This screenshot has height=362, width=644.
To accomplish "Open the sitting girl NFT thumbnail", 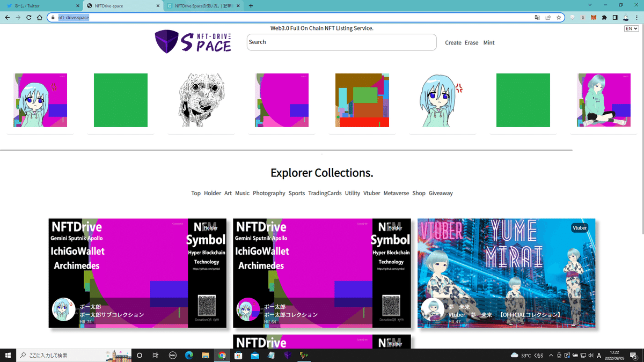I will pyautogui.click(x=604, y=100).
